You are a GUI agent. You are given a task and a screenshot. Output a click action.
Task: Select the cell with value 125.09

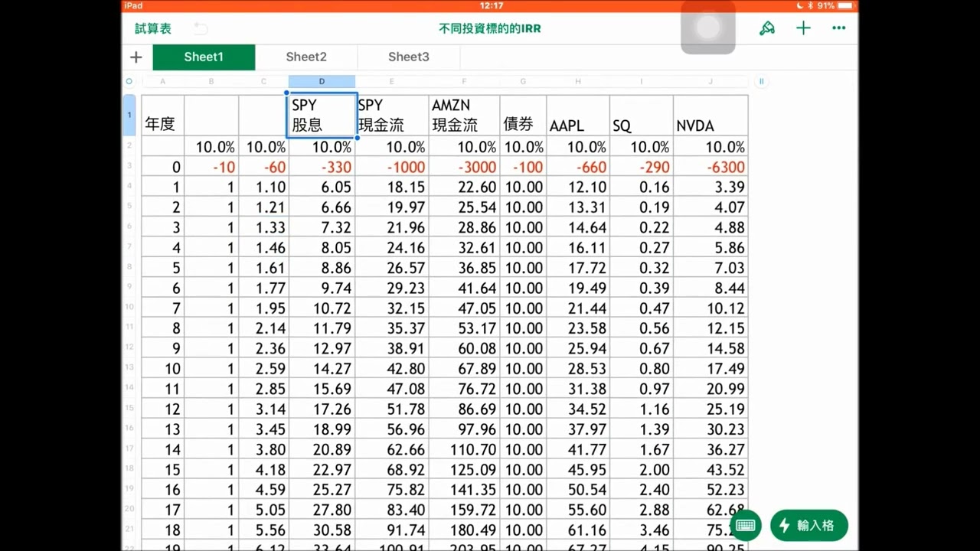[464, 469]
